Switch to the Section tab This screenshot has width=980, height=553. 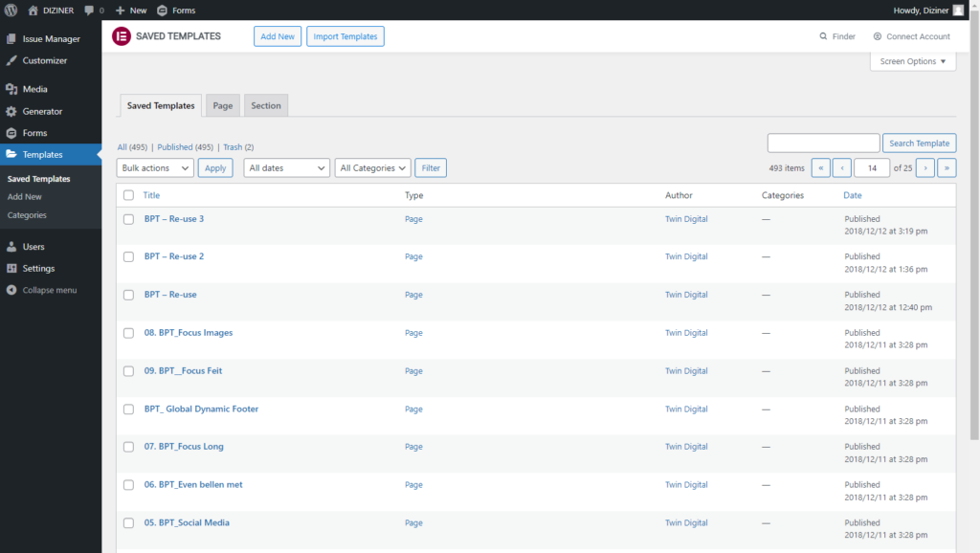tap(266, 105)
